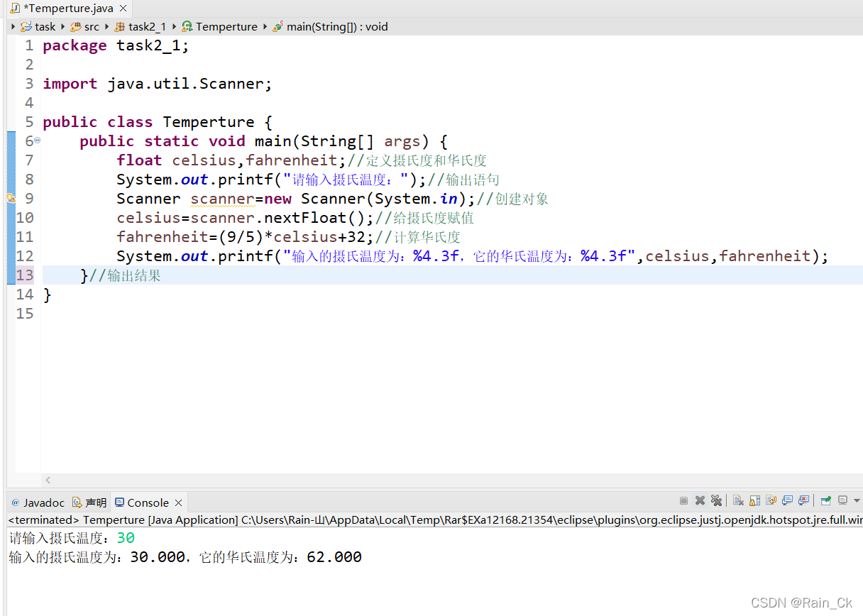The width and height of the screenshot is (863, 616).
Task: Toggle Scroll Lock in the Console
Action: [754, 500]
